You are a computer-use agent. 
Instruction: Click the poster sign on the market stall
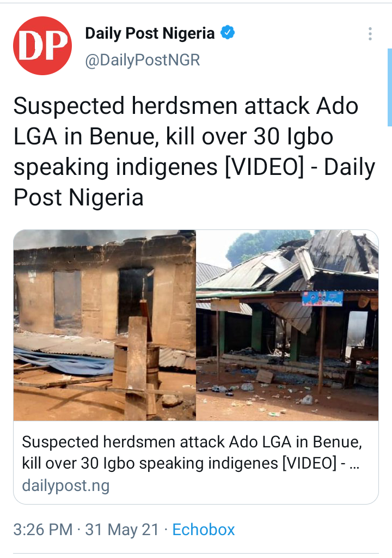322,299
